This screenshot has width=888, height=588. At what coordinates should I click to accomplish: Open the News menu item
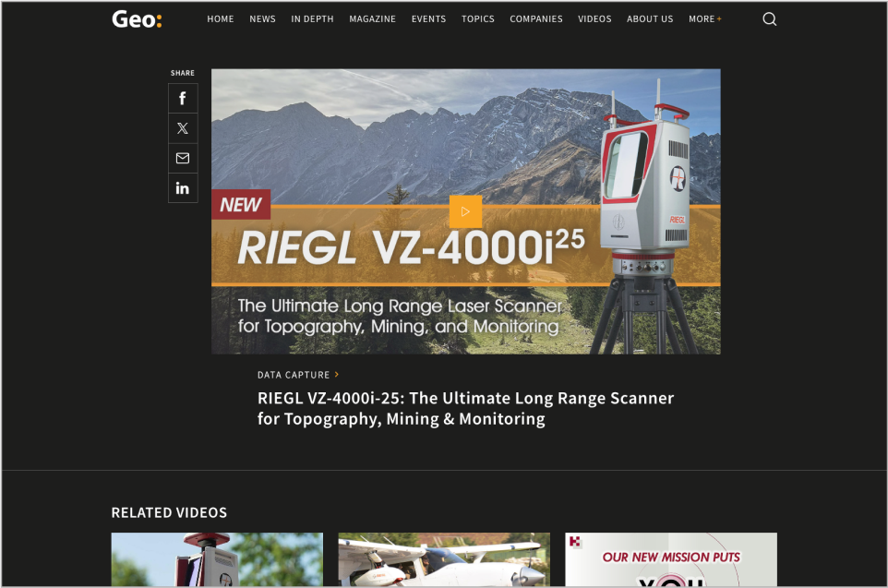click(262, 19)
